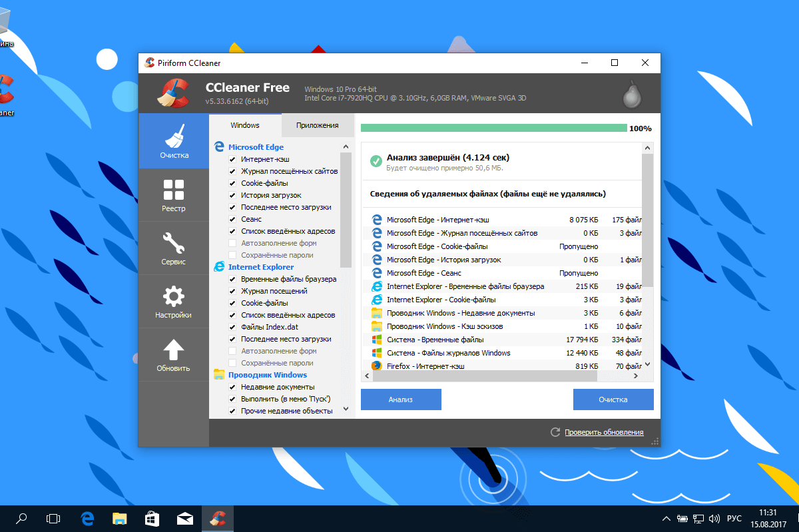Open the Настройки settings section
Screen dimensions: 799x532
pos(173,301)
